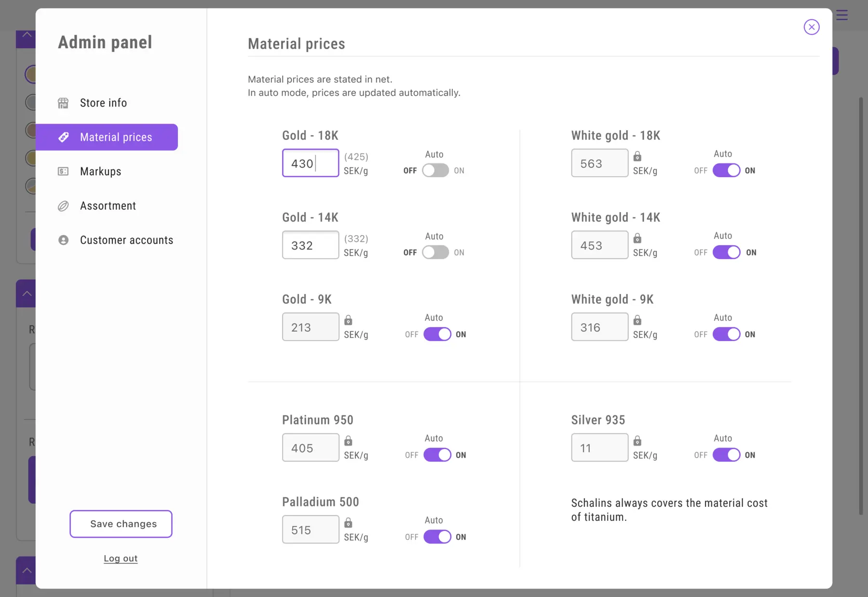Open the hamburger menu behind the dialog
Image resolution: width=868 pixels, height=597 pixels.
point(842,15)
